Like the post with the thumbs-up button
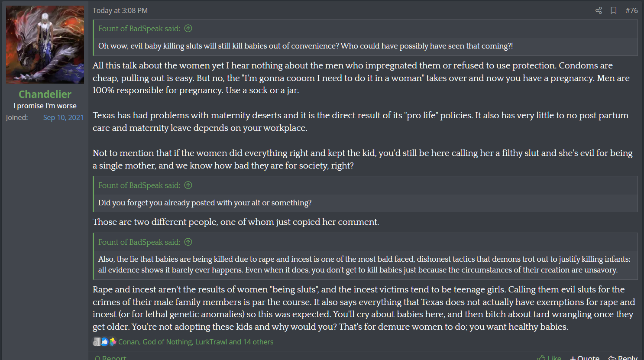644x360 pixels. [549, 358]
